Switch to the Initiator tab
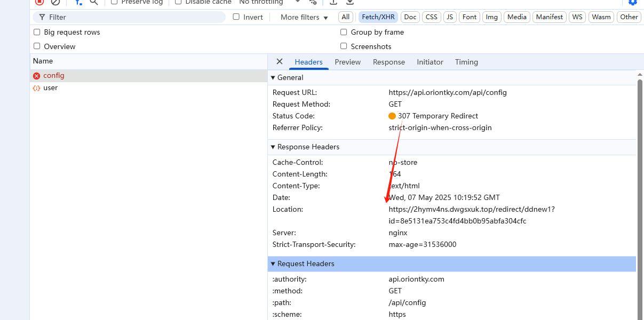 430,62
